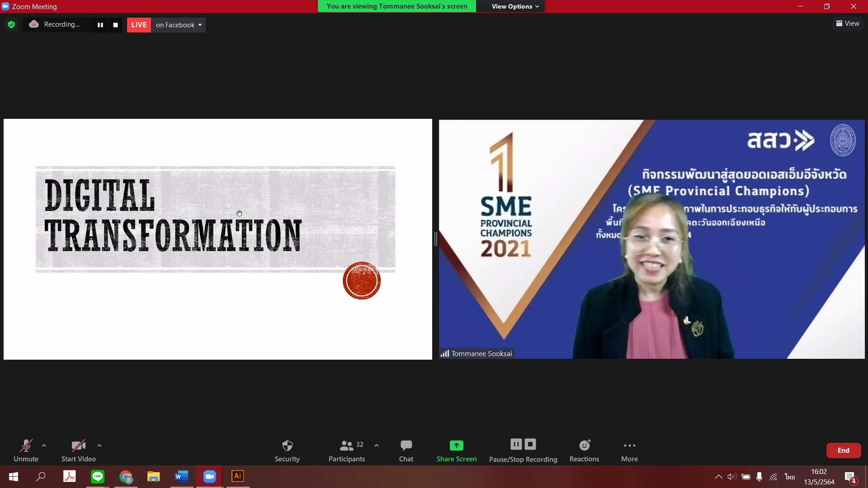
Task: Open the Participants panel
Action: pyautogui.click(x=346, y=450)
